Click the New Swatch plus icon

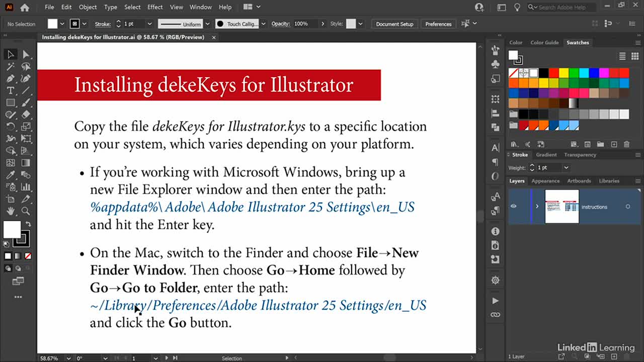(x=614, y=144)
